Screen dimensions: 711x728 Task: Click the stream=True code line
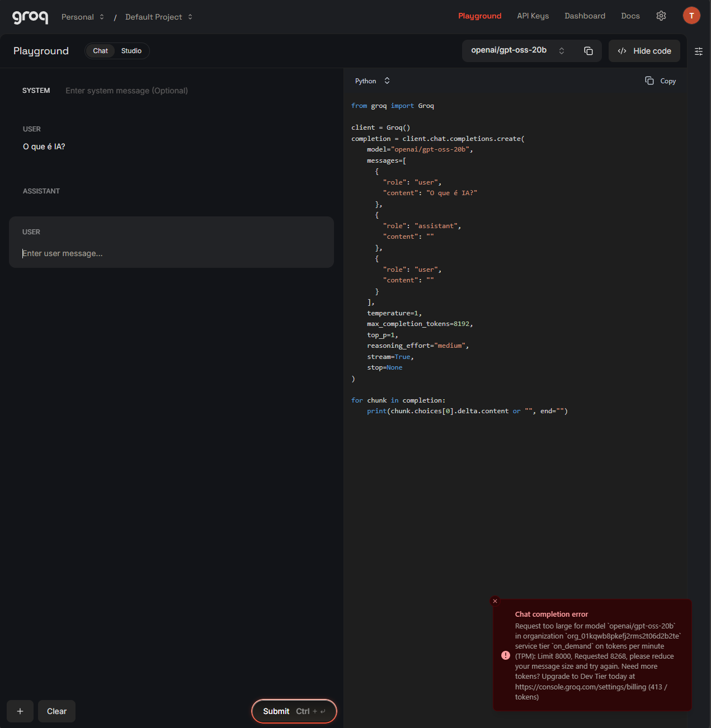click(x=390, y=357)
